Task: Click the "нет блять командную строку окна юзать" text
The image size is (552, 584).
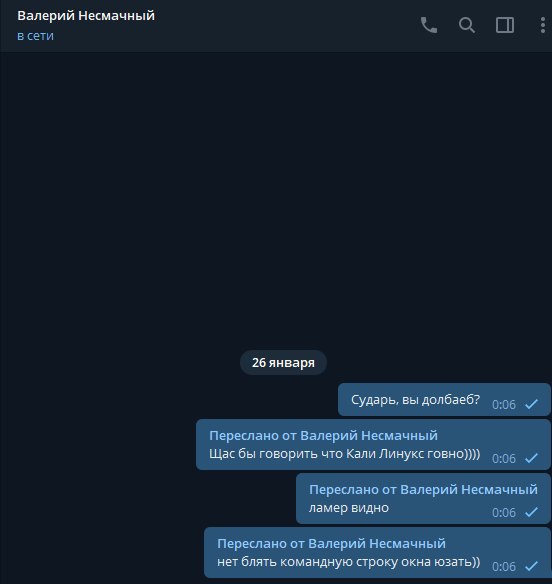Action: pos(349,562)
